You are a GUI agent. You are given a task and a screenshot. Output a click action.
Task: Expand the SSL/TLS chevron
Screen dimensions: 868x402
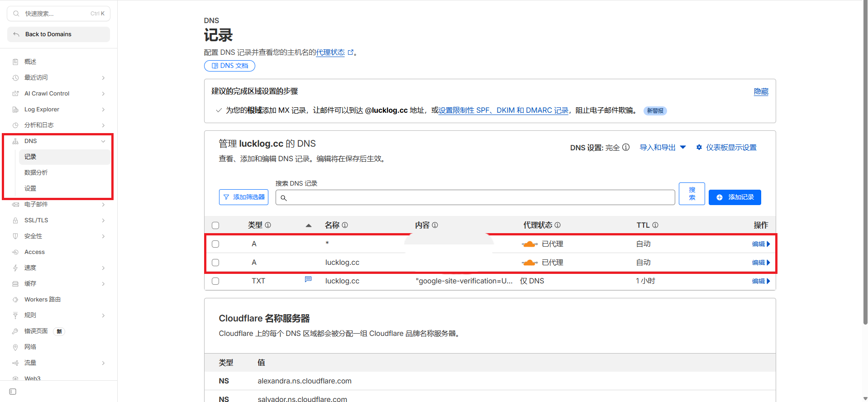click(x=103, y=220)
